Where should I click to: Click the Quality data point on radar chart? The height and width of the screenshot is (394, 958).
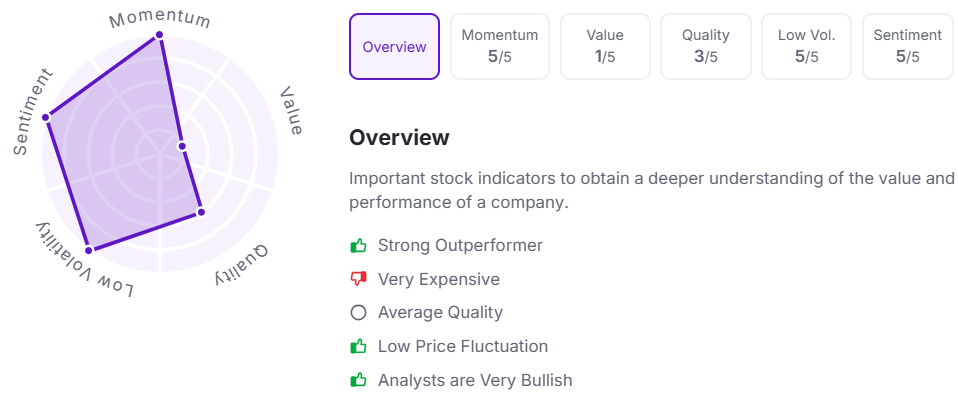click(x=201, y=212)
